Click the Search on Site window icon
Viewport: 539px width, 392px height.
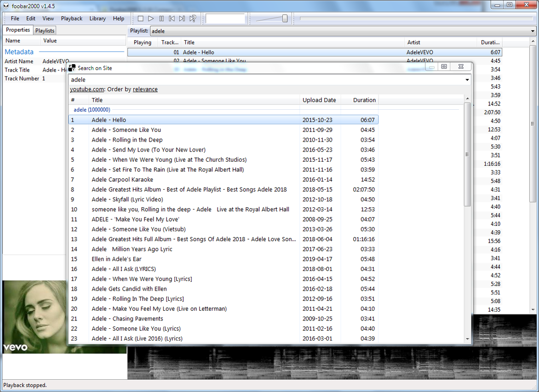(72, 68)
